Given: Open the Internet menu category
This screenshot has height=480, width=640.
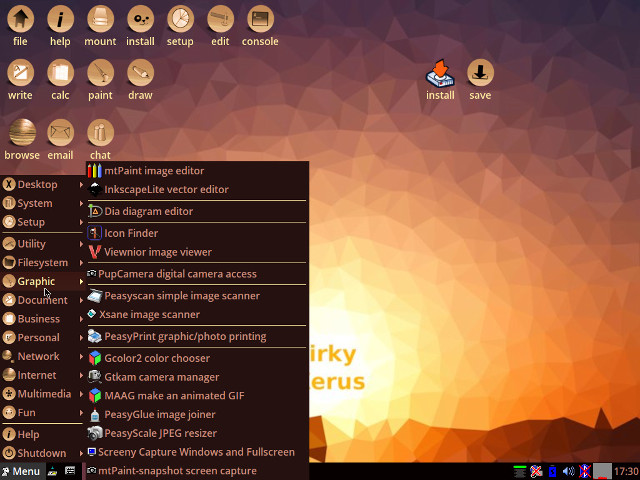Looking at the screenshot, I should tap(42, 375).
